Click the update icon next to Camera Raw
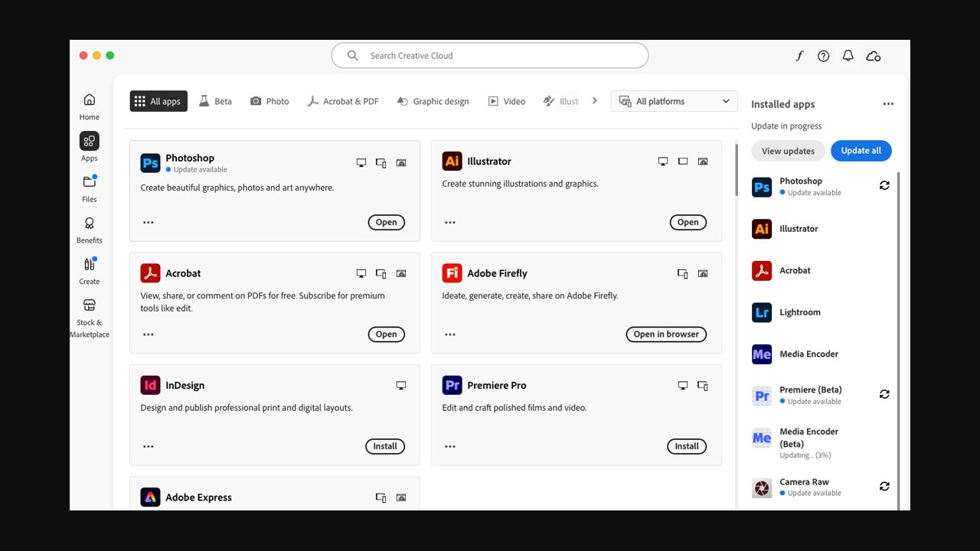Image resolution: width=980 pixels, height=551 pixels. coord(884,486)
